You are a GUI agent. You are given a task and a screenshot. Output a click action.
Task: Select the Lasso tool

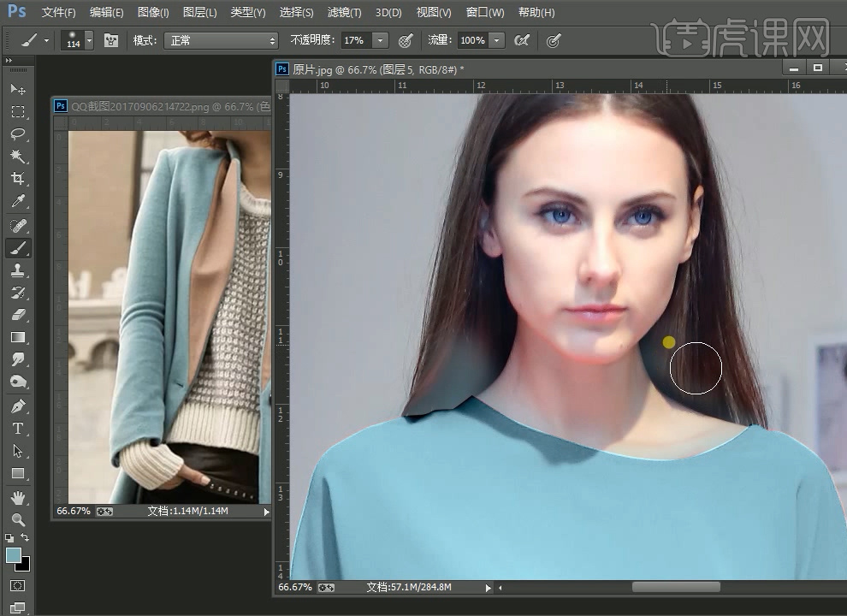click(17, 134)
